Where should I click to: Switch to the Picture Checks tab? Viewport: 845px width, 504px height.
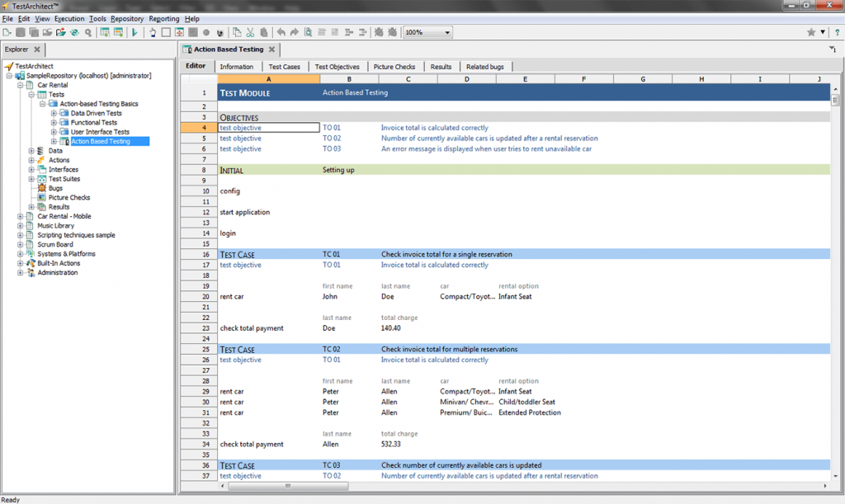(394, 67)
